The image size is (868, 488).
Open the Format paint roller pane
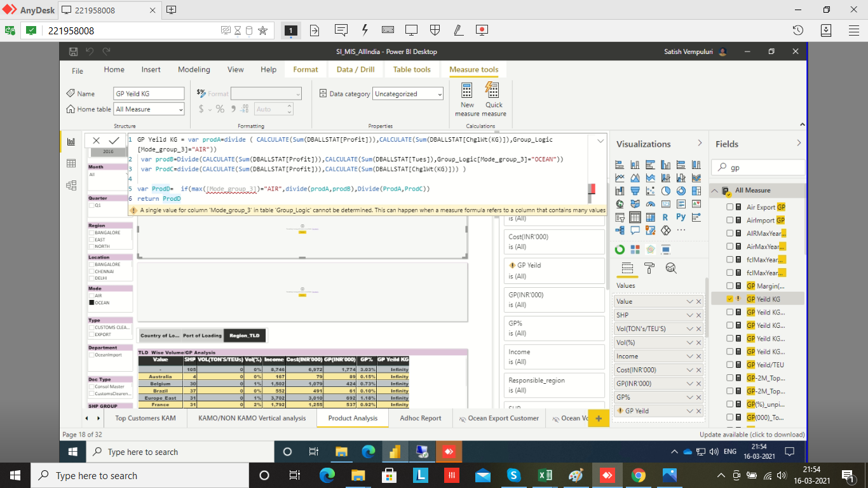point(649,268)
